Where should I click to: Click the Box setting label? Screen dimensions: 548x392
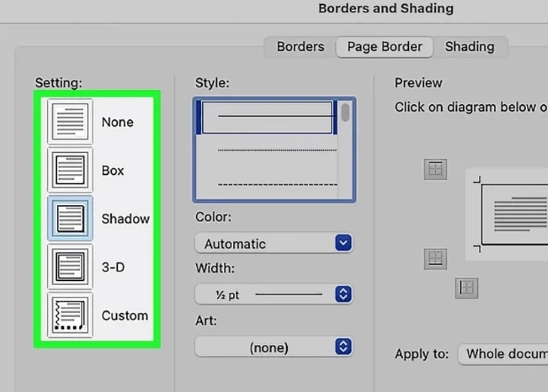(x=112, y=170)
